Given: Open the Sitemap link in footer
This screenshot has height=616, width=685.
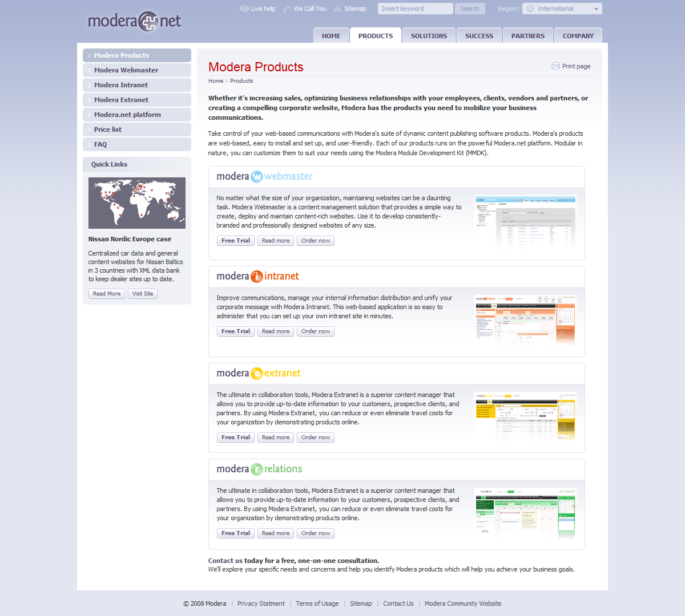Looking at the screenshot, I should pyautogui.click(x=361, y=603).
